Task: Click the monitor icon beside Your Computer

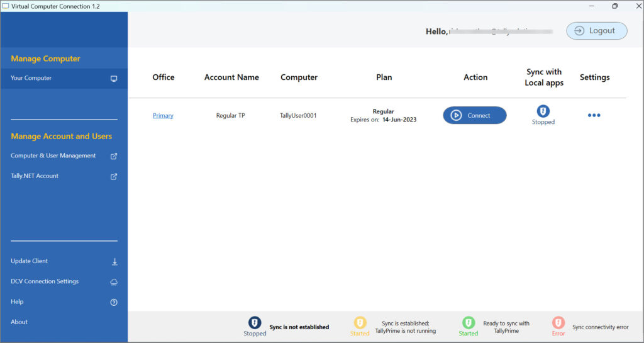Action: (x=114, y=79)
